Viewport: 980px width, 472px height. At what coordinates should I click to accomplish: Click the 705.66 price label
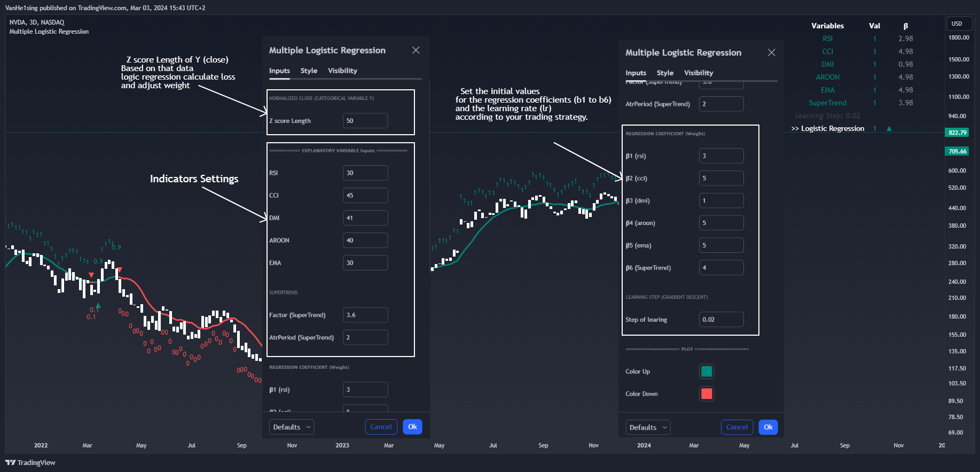[x=957, y=151]
